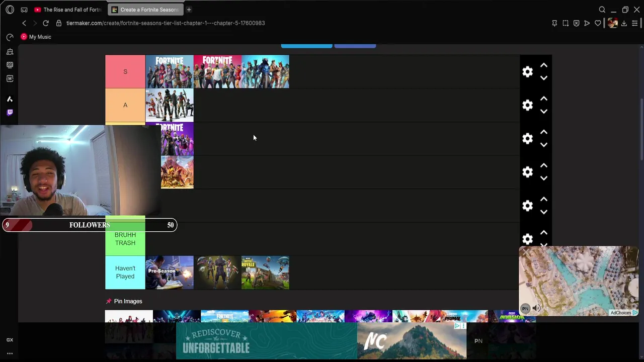Select the purple Fortnite season image
This screenshot has width=644, height=362.
177,139
